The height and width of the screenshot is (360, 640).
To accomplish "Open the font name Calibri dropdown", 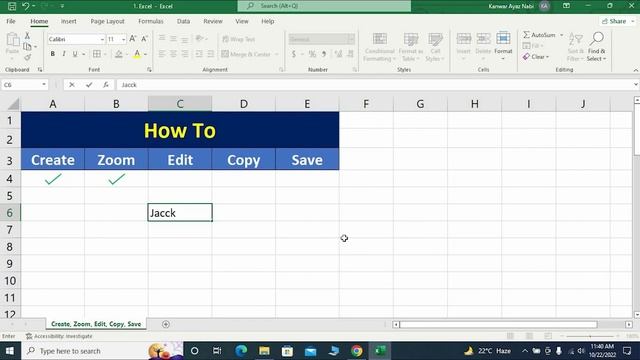I will (x=102, y=39).
